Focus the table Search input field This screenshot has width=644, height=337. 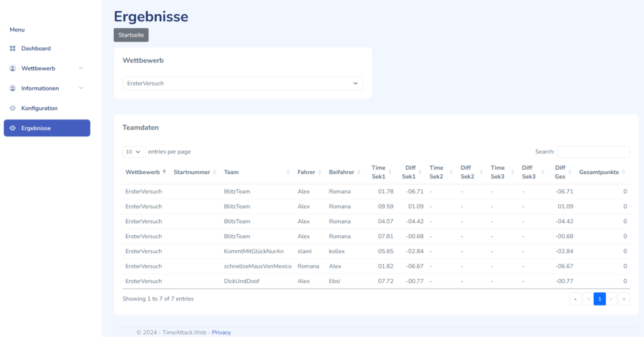(x=593, y=152)
